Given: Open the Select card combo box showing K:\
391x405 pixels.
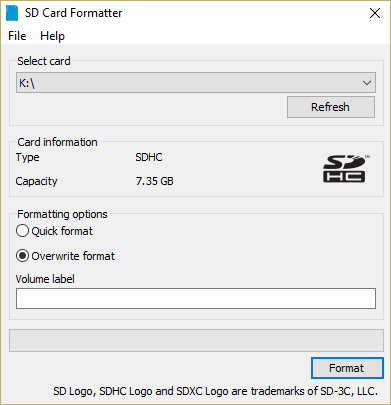Looking at the screenshot, I should point(196,83).
